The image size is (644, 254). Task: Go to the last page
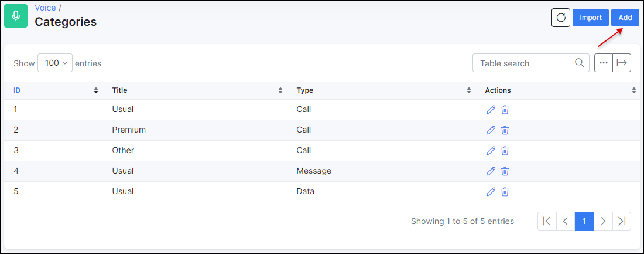coord(622,221)
